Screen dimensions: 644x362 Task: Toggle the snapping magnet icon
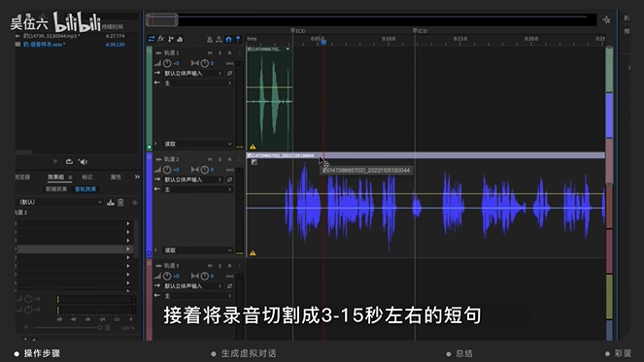point(229,40)
